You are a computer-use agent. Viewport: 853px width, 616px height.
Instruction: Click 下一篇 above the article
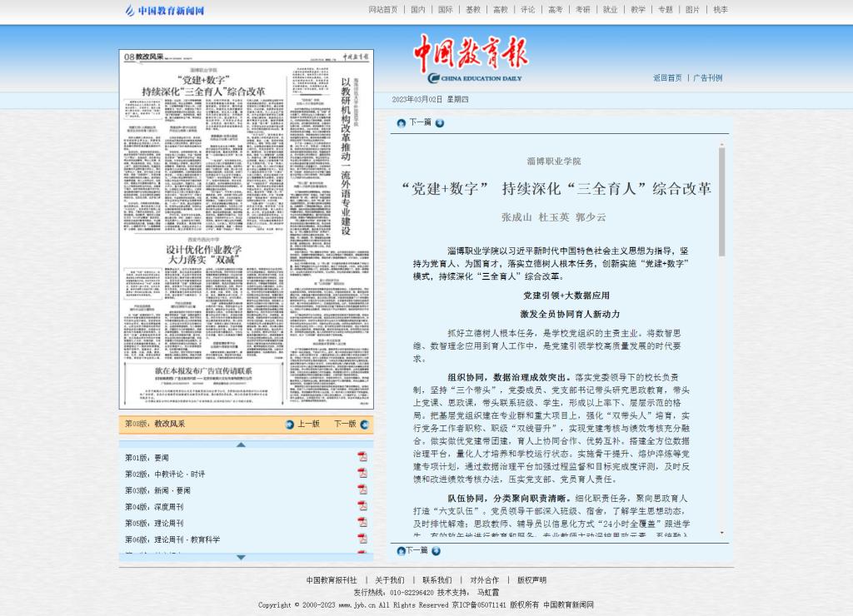click(x=420, y=122)
